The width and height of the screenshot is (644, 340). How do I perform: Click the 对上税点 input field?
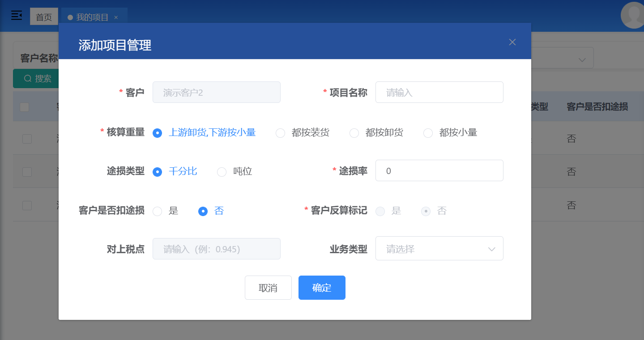pos(217,249)
